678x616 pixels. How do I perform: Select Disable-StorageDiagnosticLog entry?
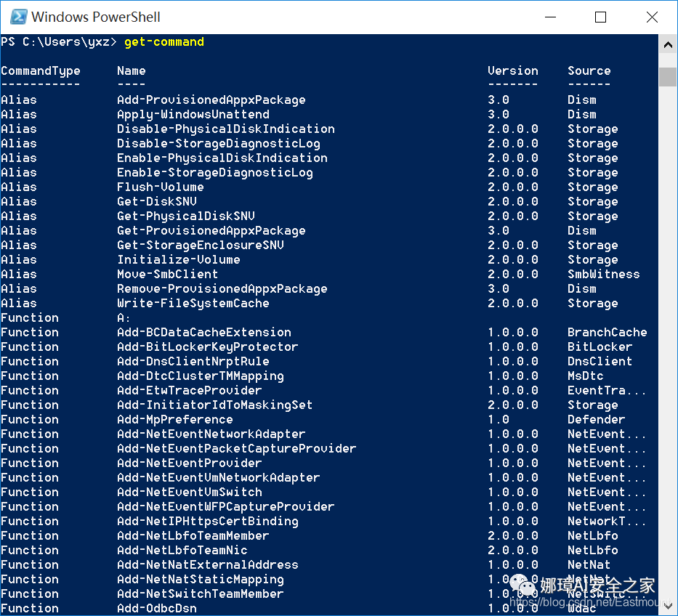pos(218,144)
